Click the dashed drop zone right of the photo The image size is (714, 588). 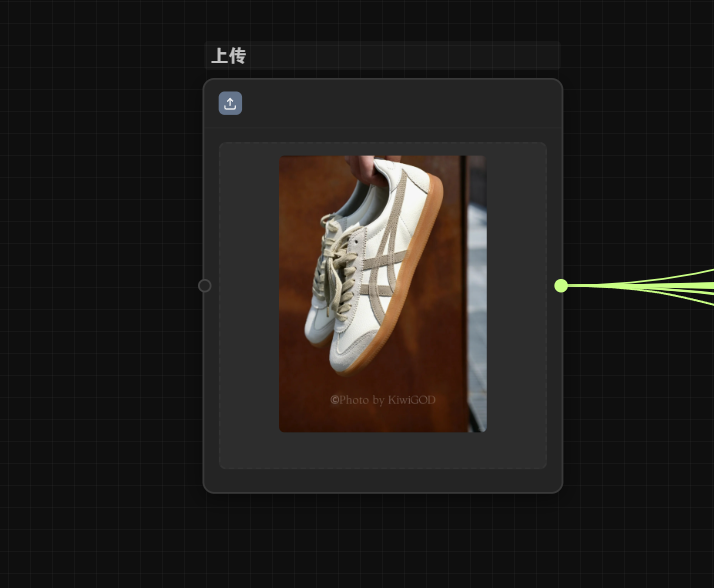(x=516, y=300)
